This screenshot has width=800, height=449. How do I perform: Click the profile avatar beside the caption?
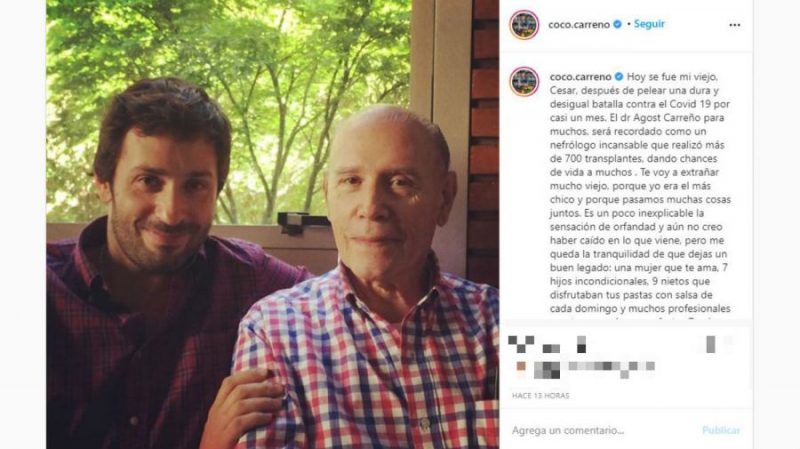point(524,82)
